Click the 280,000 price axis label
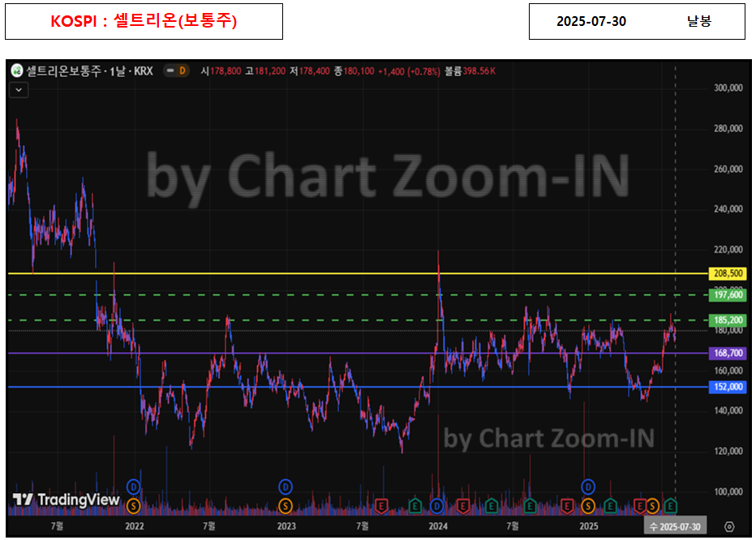756x540 pixels. pos(728,128)
